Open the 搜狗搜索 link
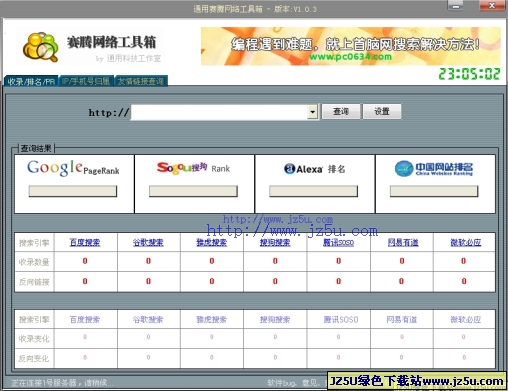This screenshot has width=508, height=391. tap(275, 242)
